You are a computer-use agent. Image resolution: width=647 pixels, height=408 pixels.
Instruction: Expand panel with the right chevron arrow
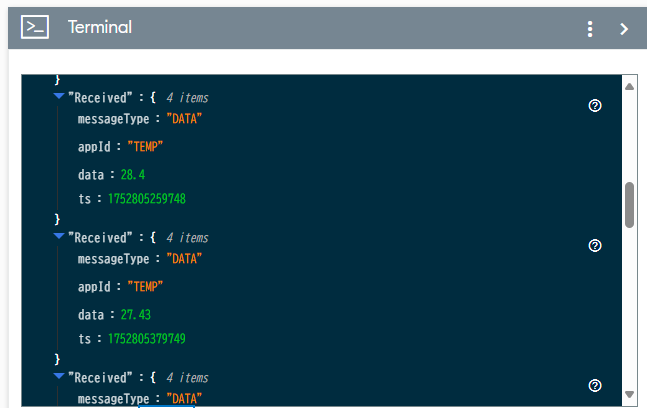pos(624,29)
